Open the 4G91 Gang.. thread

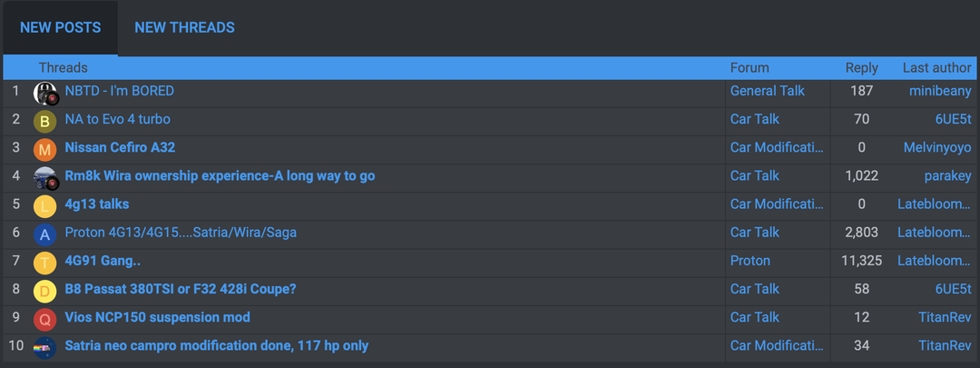pyautogui.click(x=103, y=261)
